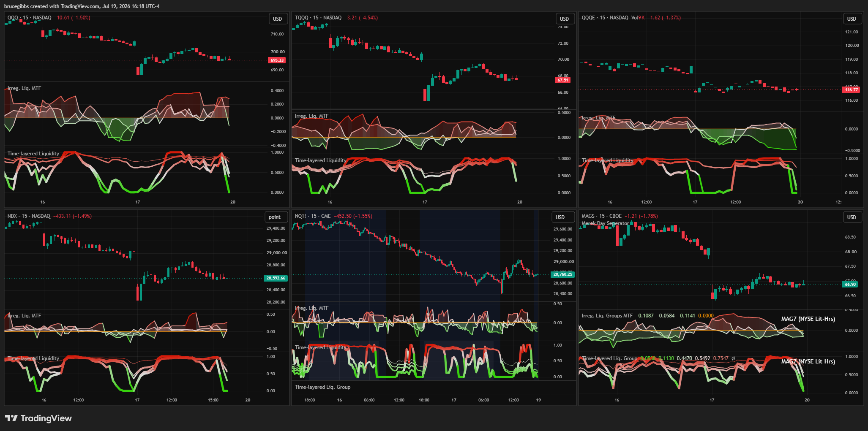This screenshot has width=868, height=431.
Task: Click the 710.00 price axis label on QQQ
Action: coord(277,34)
